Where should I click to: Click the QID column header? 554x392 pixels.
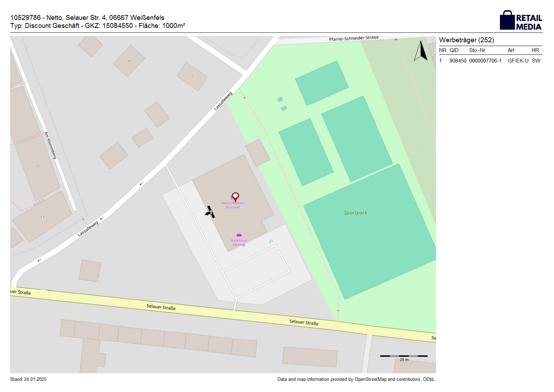pos(454,50)
